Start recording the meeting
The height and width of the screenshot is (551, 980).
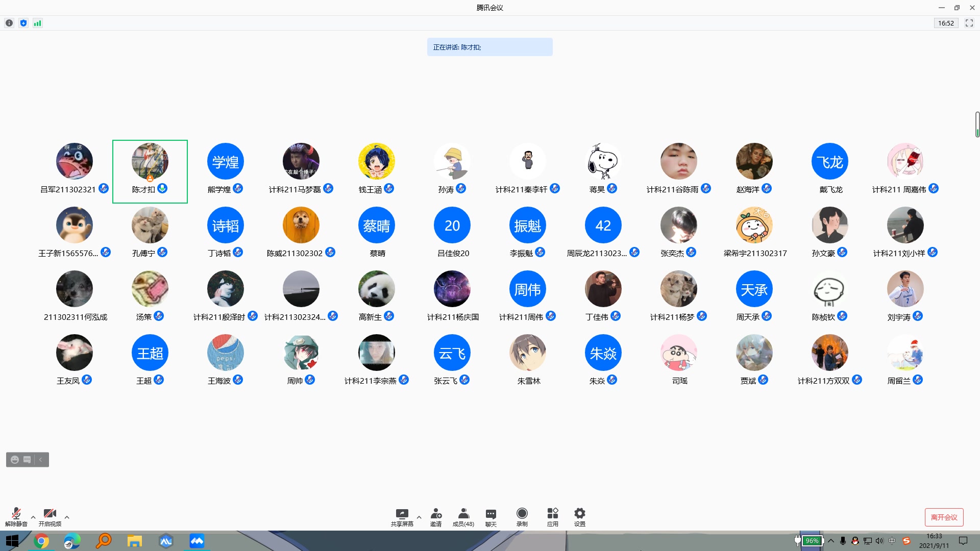(x=522, y=516)
